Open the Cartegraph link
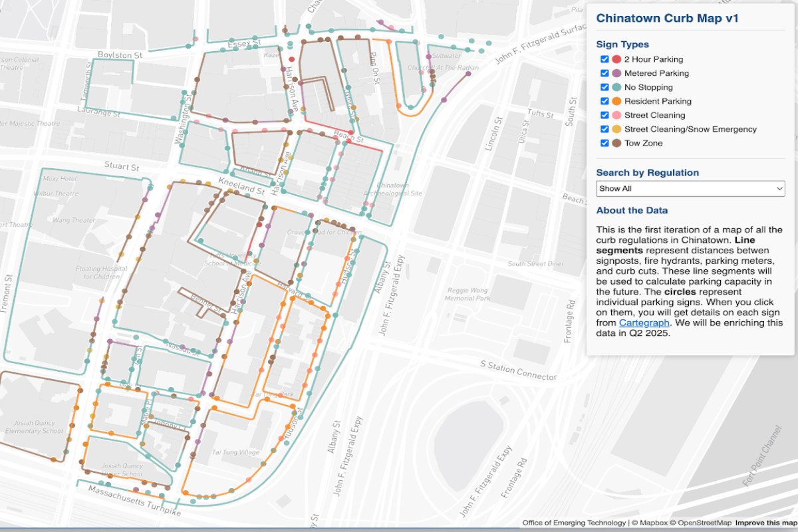Image resolution: width=798 pixels, height=532 pixels. (644, 323)
